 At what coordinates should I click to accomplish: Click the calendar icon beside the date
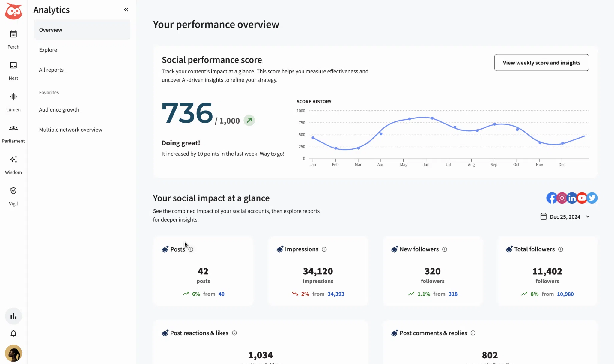(x=543, y=216)
